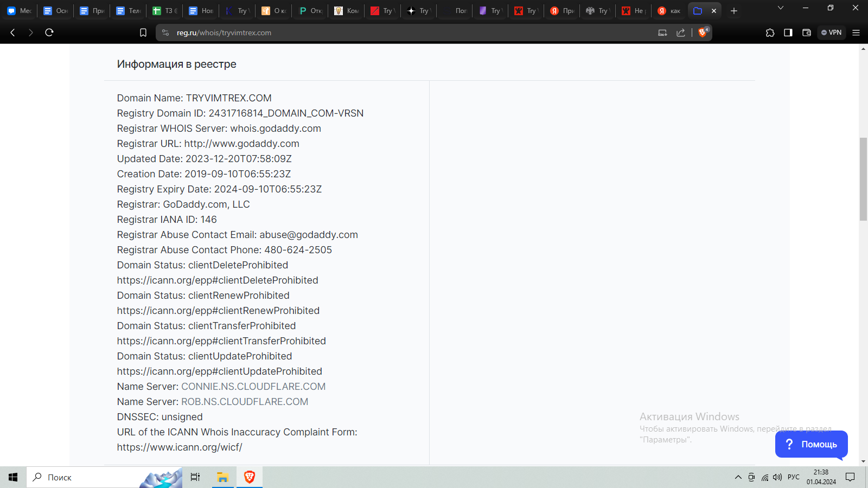Viewport: 868px width, 488px height.
Task: Switch to the 'Поп' tab
Action: point(455,11)
